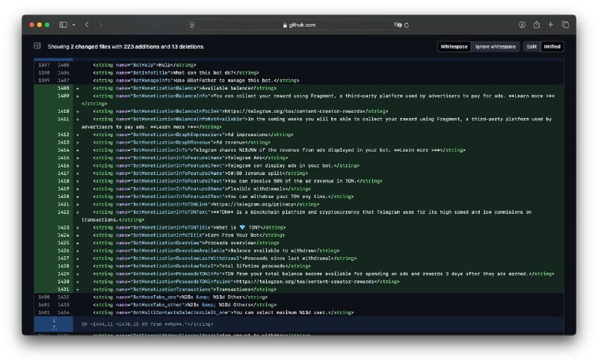Viewport: 598px width, 364px height.
Task: Open the privacy report shield icon
Action: pyautogui.click(x=192, y=25)
